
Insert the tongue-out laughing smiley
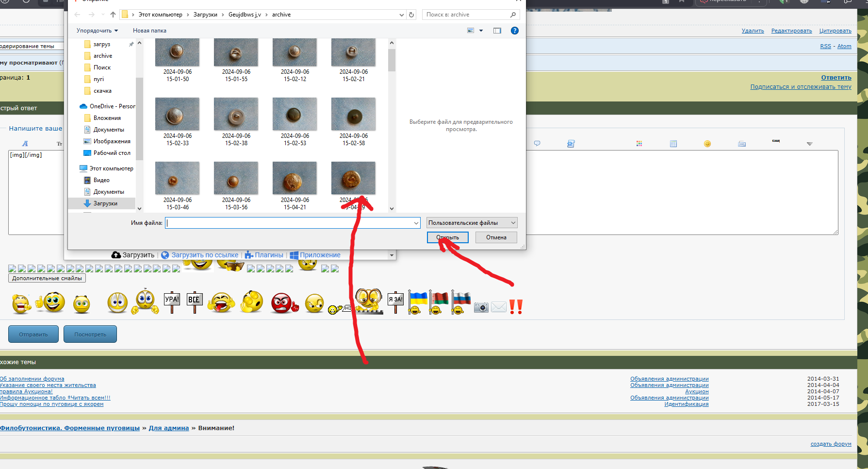[x=221, y=302]
